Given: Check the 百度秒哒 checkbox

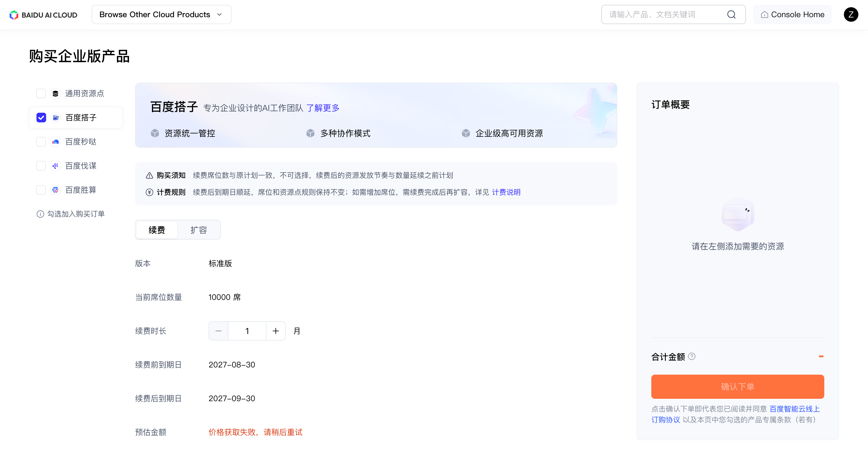Looking at the screenshot, I should pyautogui.click(x=41, y=142).
